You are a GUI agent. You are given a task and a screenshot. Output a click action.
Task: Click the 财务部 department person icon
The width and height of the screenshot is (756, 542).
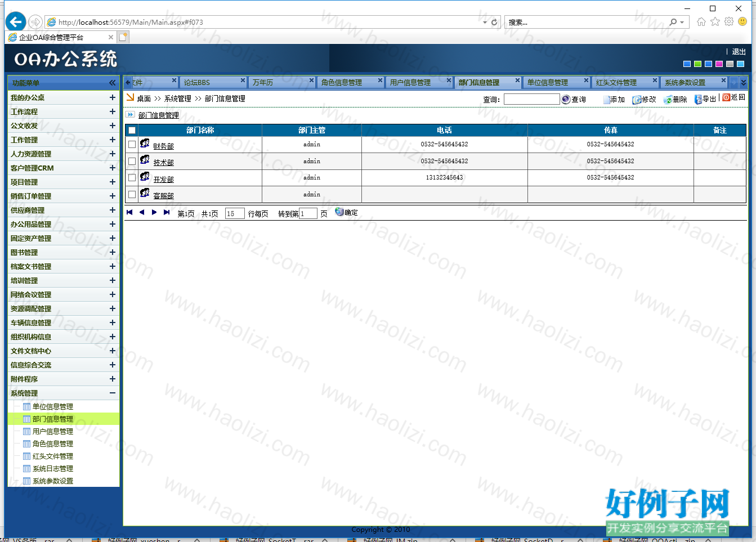pos(145,143)
